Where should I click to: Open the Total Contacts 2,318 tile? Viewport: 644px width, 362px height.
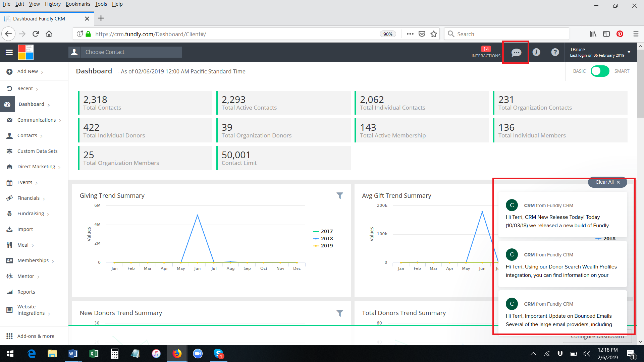pyautogui.click(x=145, y=103)
